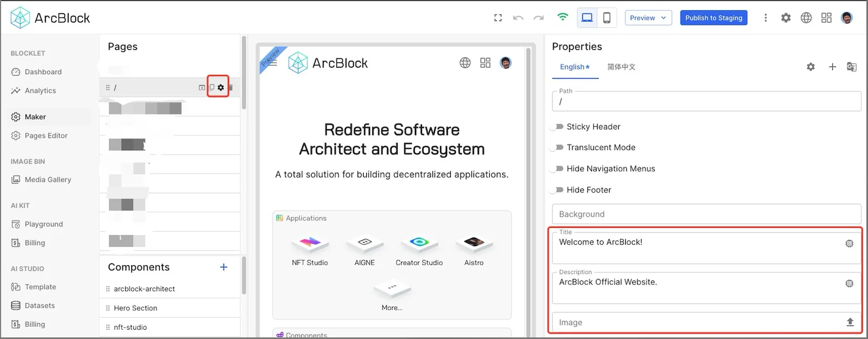Click the drag handle of "/" page

click(107, 87)
